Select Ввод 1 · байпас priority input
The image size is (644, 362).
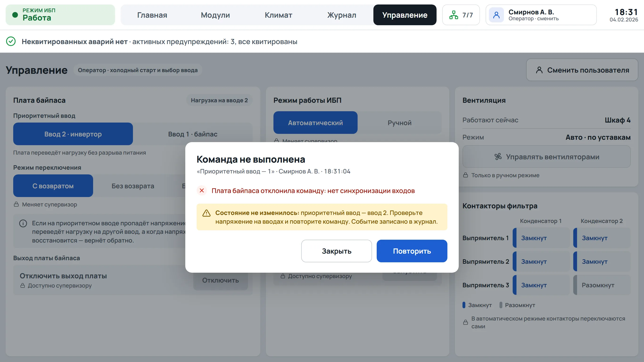coord(193,134)
